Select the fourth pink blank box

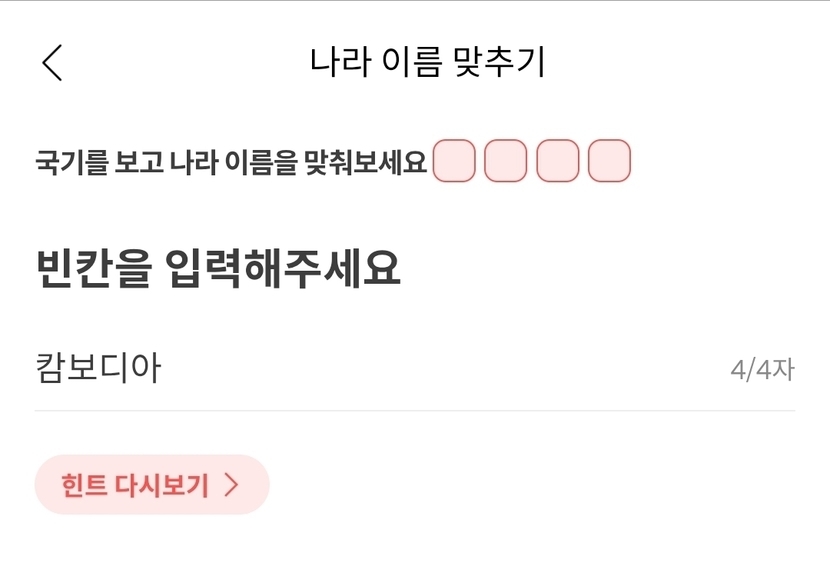point(609,161)
